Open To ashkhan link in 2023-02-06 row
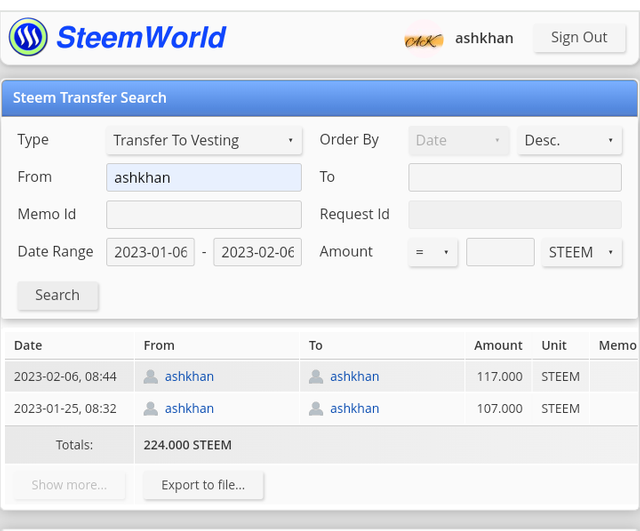 [355, 376]
